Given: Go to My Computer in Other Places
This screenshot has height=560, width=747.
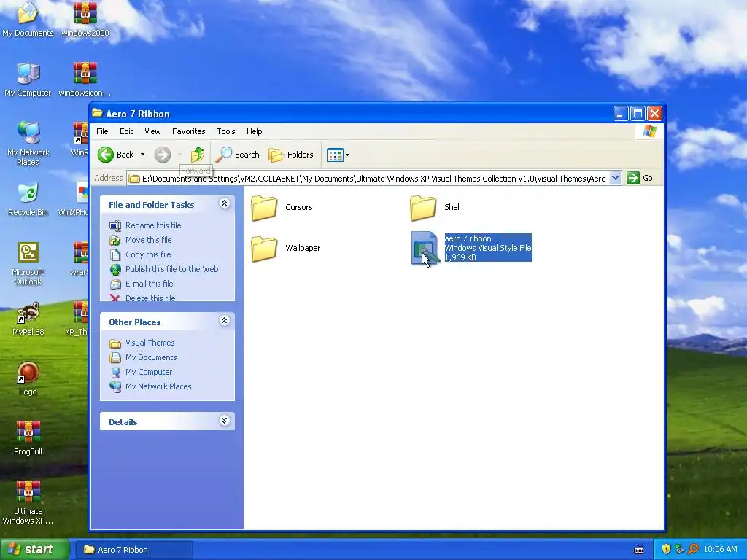Looking at the screenshot, I should (x=149, y=372).
